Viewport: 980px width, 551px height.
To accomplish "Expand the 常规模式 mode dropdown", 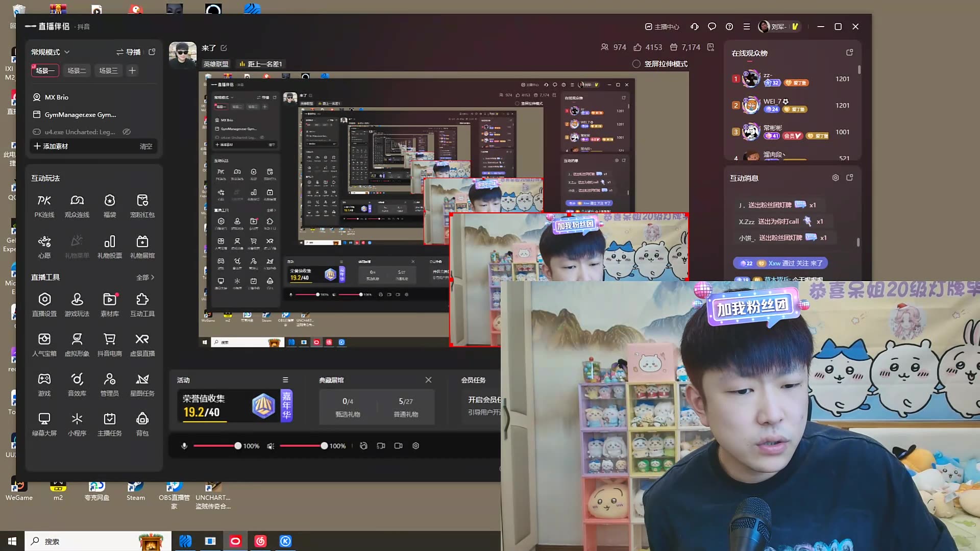I will point(50,52).
